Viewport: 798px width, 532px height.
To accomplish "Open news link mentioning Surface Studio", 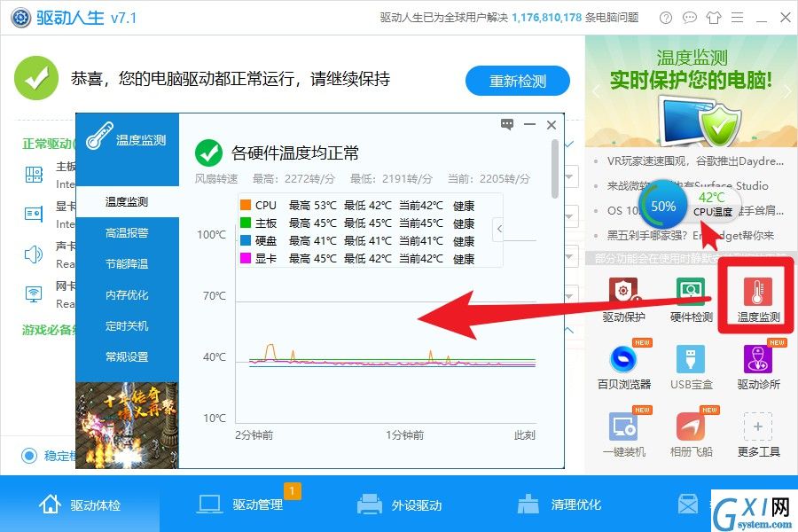I will coord(687,186).
